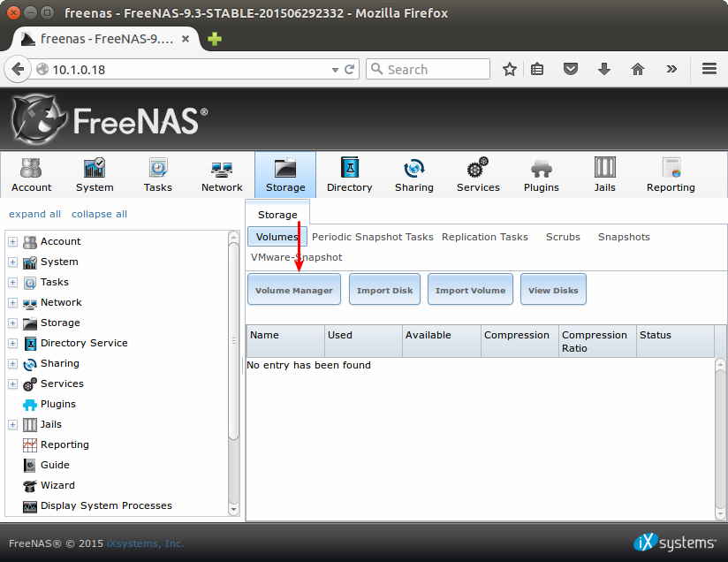Expand the Network tree node
The width and height of the screenshot is (728, 562).
[13, 303]
